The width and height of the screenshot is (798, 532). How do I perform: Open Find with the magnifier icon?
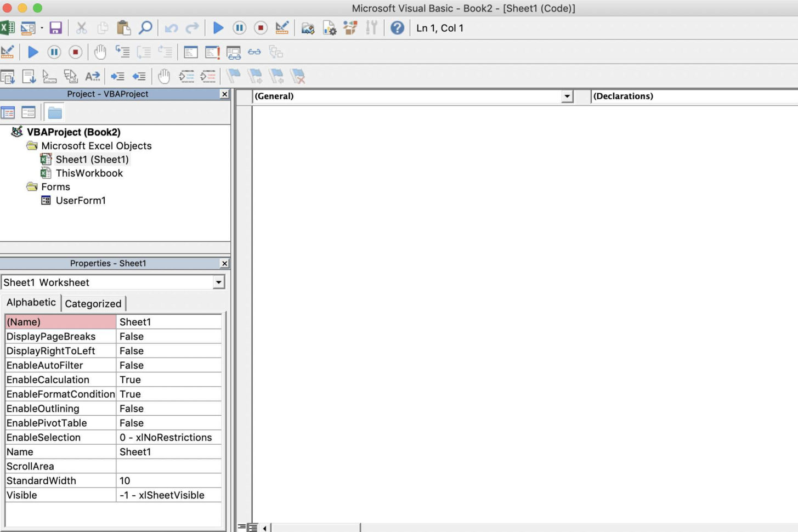tap(145, 27)
